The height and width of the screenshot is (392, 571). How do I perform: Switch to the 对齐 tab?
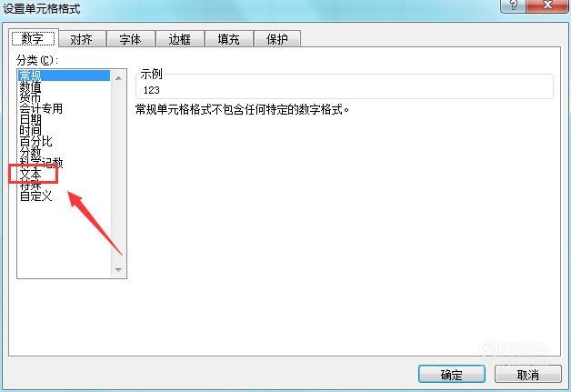tap(82, 39)
